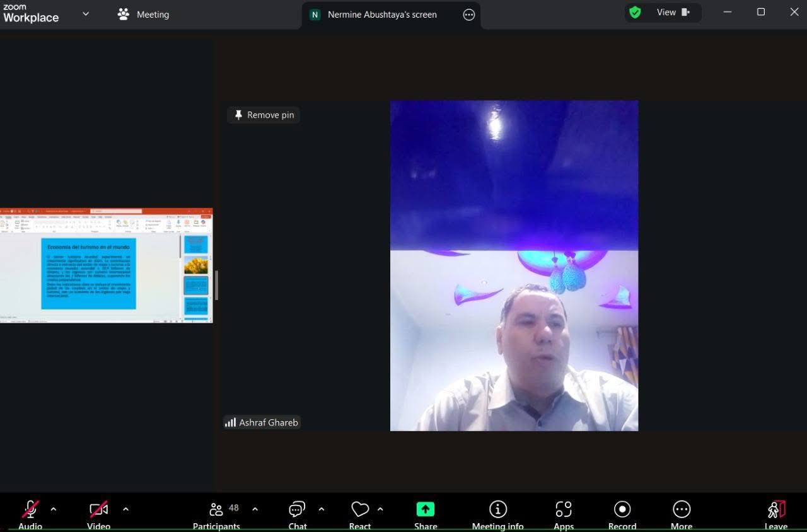This screenshot has height=532, width=807.
Task: Click the green encryption shield icon
Action: tap(635, 13)
